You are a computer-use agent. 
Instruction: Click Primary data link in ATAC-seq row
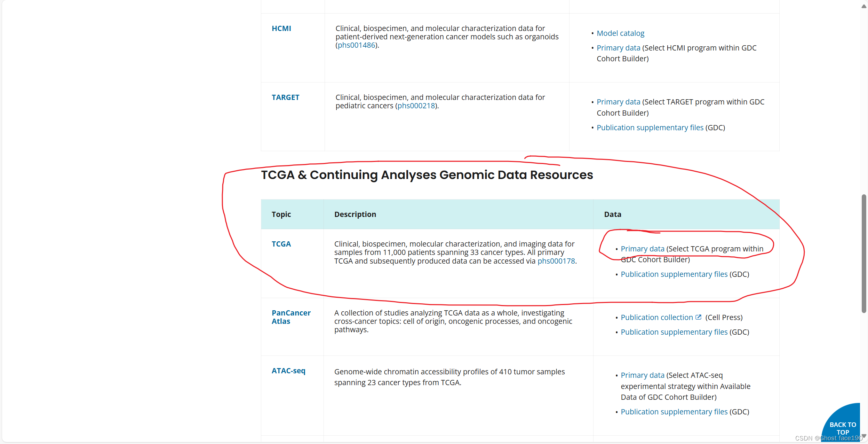pos(642,375)
